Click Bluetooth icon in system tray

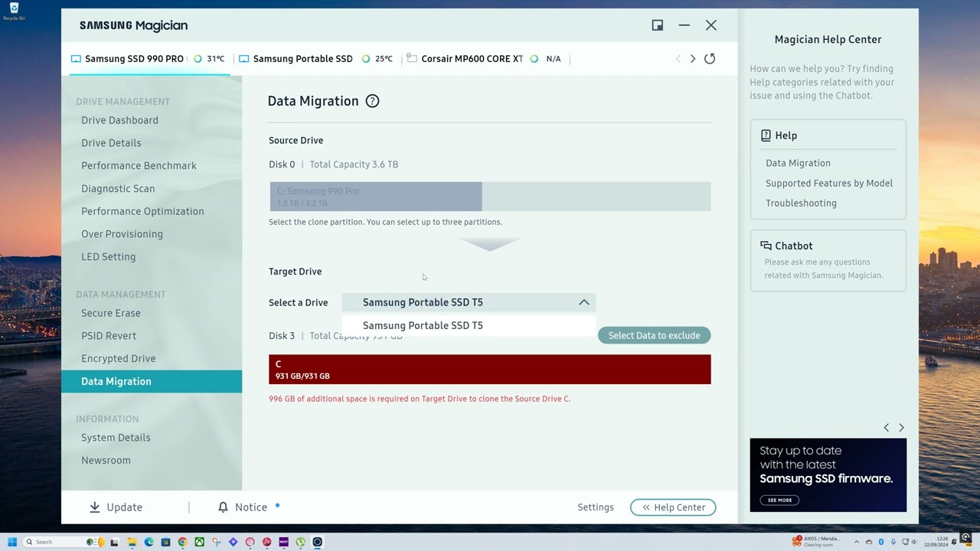click(881, 542)
